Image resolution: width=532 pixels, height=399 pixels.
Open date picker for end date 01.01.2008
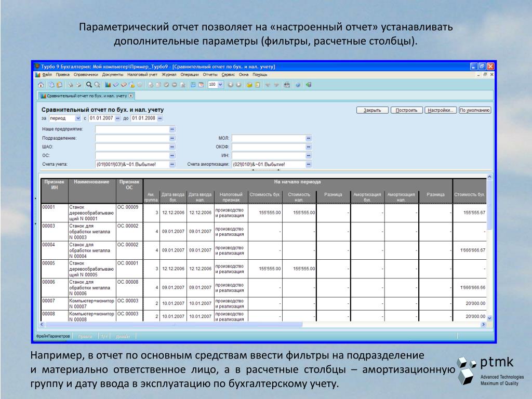point(160,118)
